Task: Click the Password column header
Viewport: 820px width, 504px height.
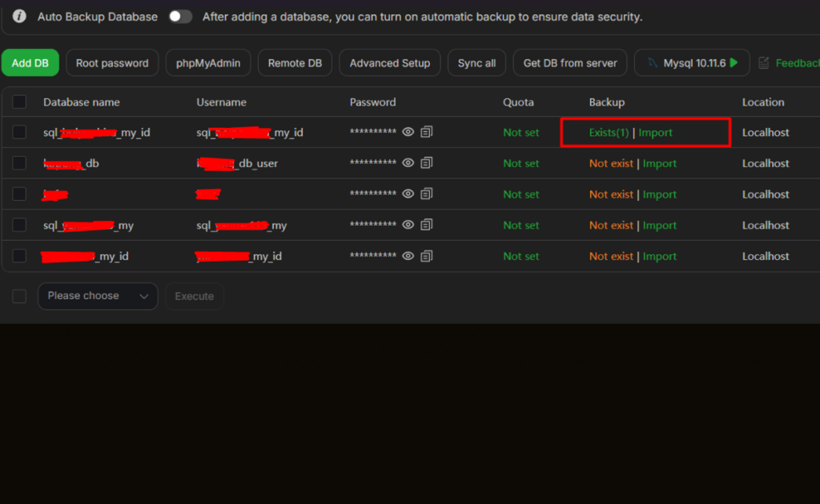Action: 373,102
